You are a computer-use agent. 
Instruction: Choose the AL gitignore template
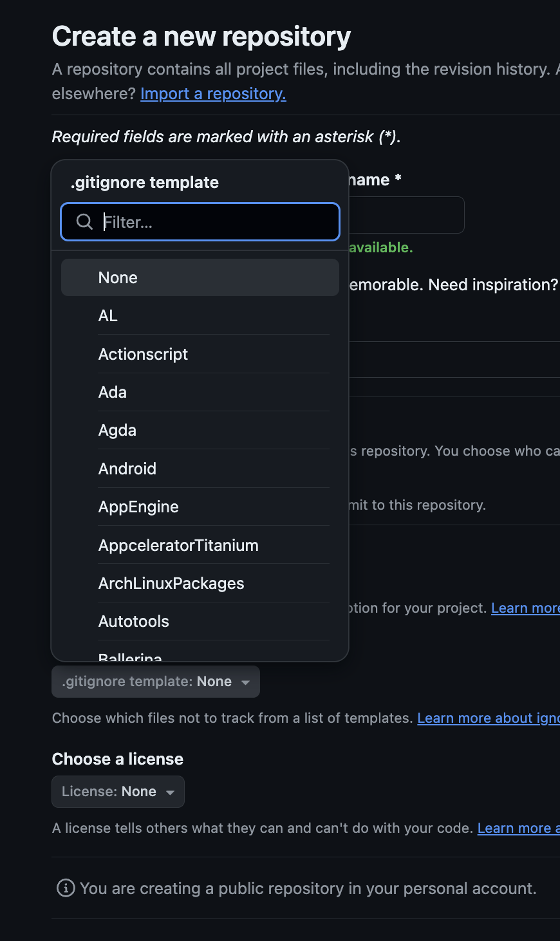pos(200,316)
